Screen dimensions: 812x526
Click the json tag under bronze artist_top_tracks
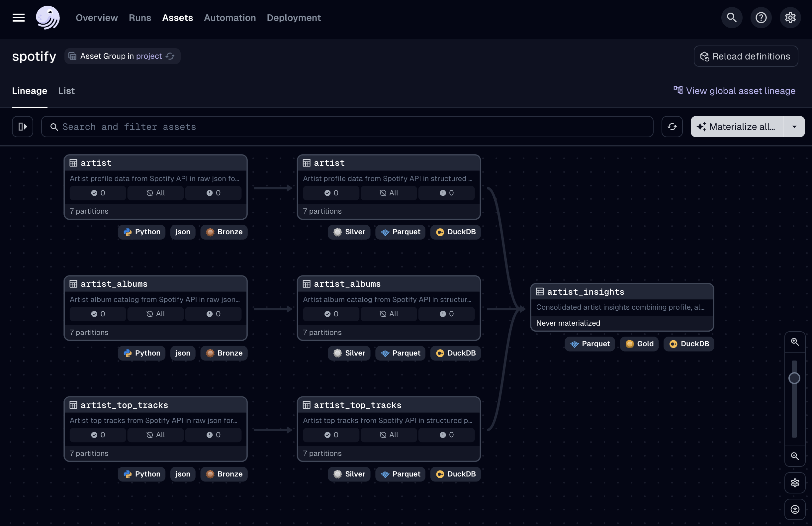(183, 474)
